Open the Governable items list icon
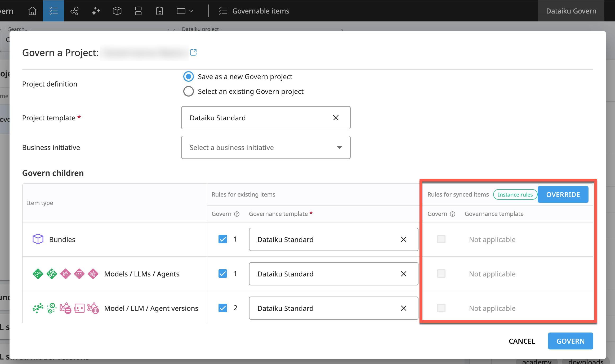The image size is (615, 364). pos(54,11)
